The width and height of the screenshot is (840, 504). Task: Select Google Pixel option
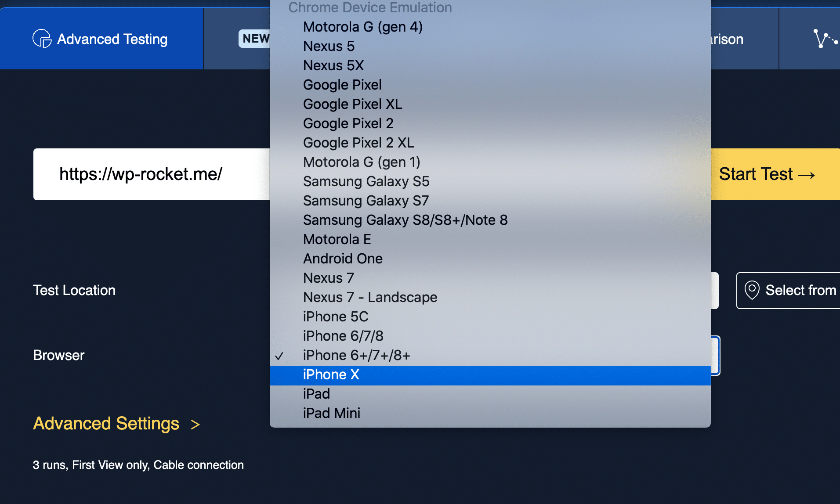490,85
